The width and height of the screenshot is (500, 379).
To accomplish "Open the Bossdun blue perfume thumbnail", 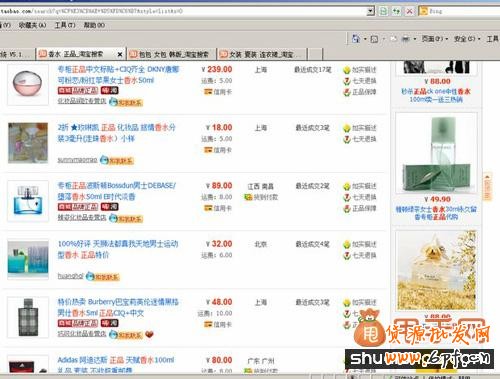I will pos(28,201).
